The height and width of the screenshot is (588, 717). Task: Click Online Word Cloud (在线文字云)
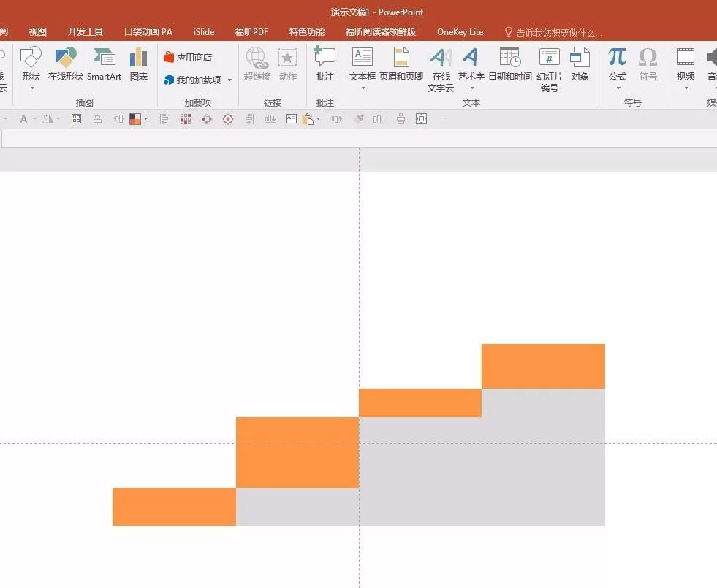pyautogui.click(x=441, y=70)
